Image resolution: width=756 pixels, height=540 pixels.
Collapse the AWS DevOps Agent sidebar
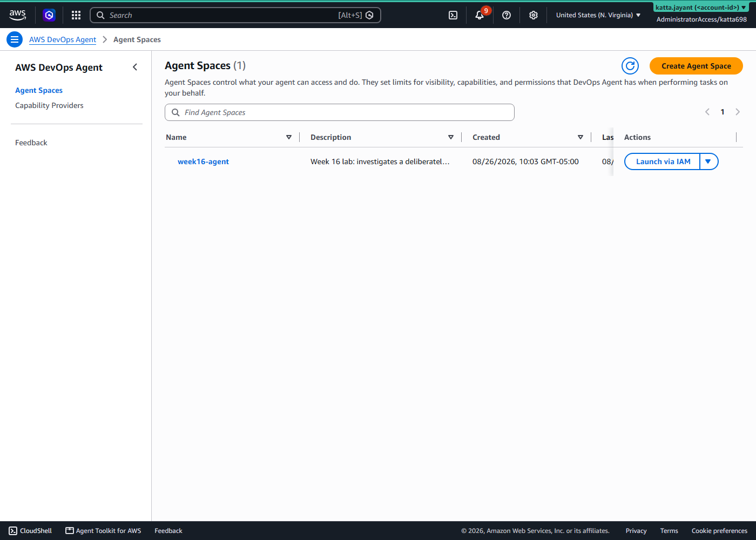[135, 67]
